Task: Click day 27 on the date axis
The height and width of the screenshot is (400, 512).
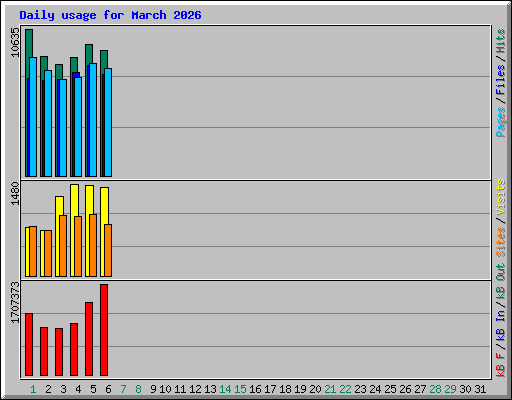Action: click(420, 389)
